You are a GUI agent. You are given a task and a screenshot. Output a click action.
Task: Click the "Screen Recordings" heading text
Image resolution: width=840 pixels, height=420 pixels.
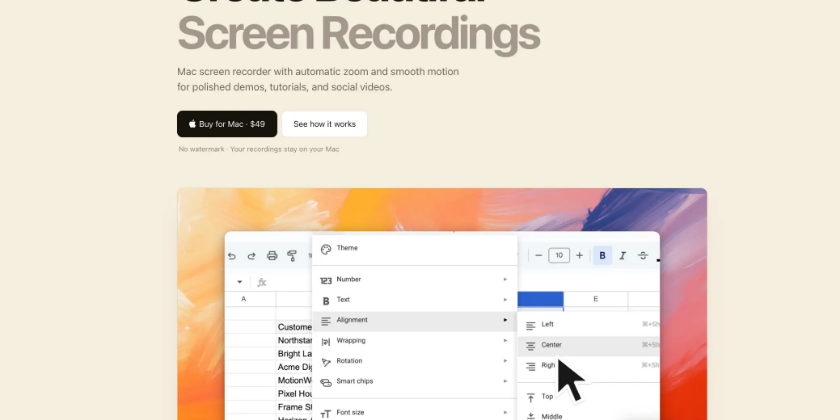click(x=358, y=33)
